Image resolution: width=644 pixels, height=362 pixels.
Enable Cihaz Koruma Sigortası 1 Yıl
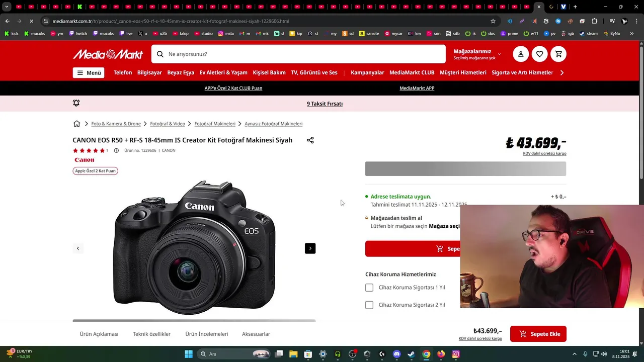[369, 288]
